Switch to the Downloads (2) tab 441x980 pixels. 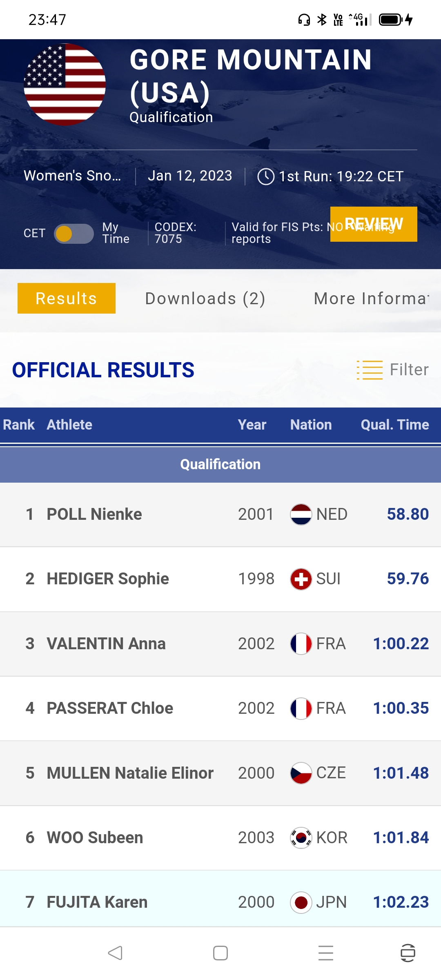pos(205,298)
